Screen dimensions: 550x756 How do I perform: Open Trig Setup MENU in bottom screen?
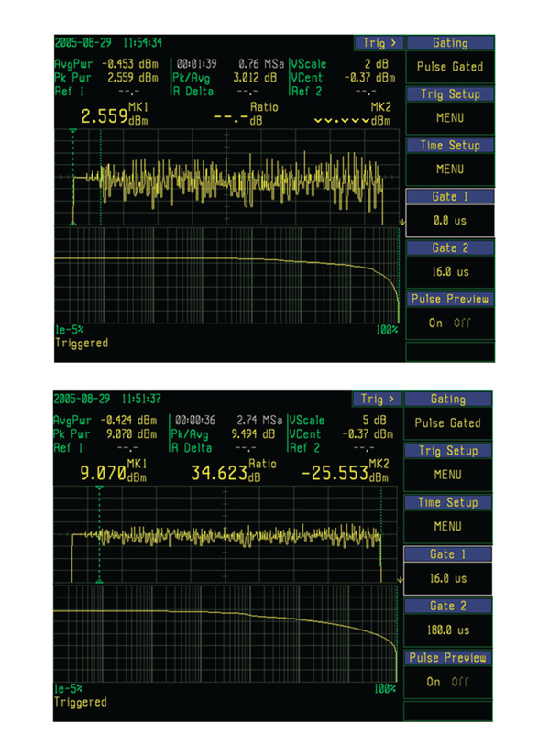449,475
